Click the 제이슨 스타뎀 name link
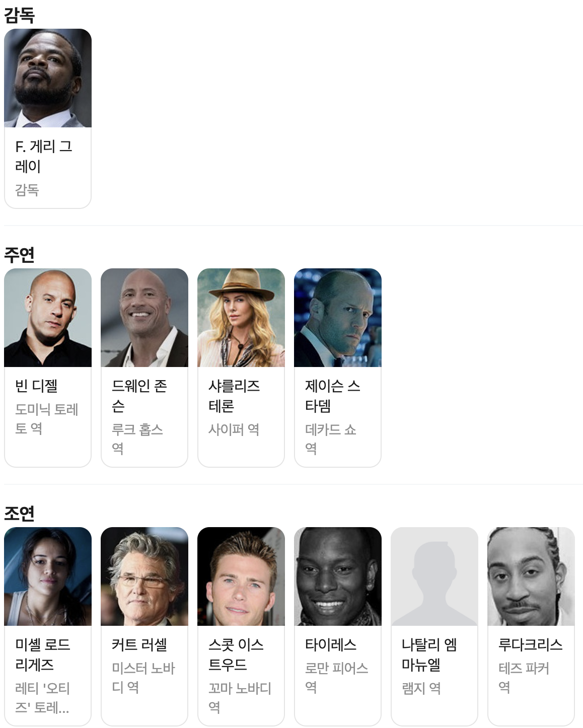Viewport: 583px width, 728px height. point(333,396)
